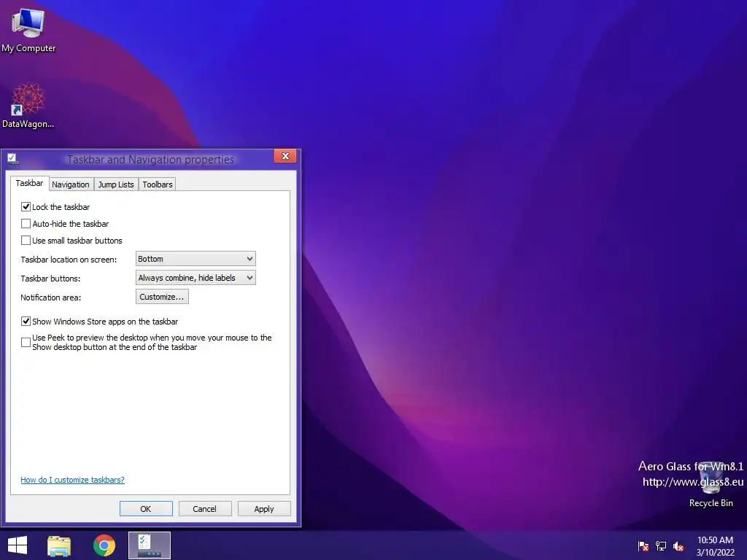
Task: Open the Recycle Bin icon
Action: click(x=711, y=485)
